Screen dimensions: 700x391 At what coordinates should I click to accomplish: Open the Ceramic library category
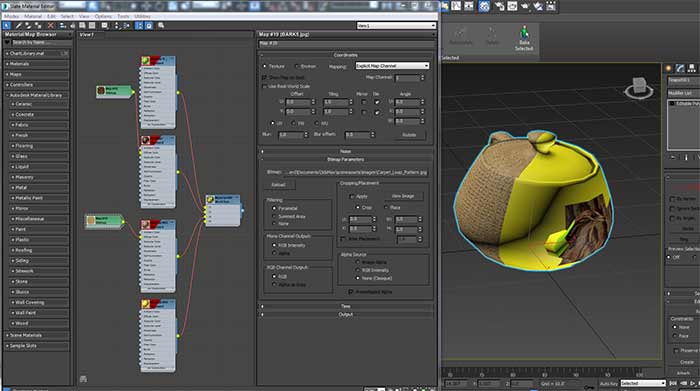[39, 104]
